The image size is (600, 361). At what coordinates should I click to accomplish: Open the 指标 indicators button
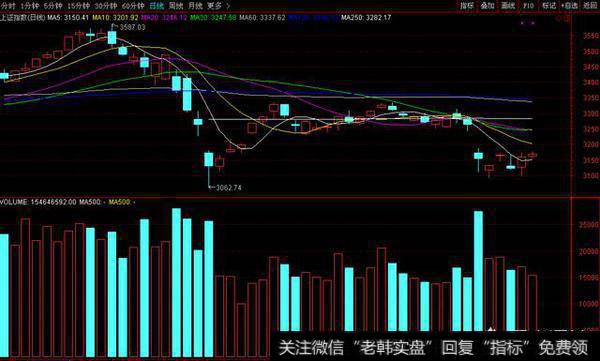pyautogui.click(x=466, y=5)
